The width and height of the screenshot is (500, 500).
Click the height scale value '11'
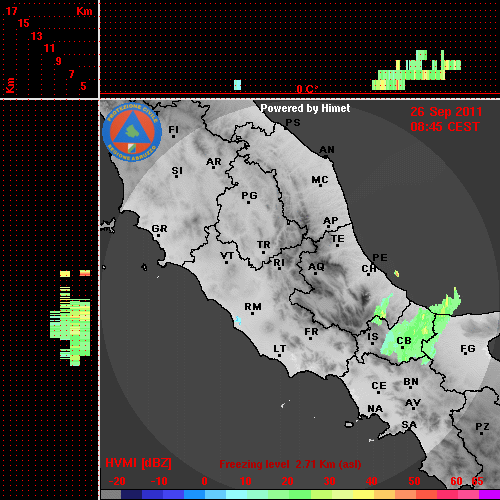[49, 48]
